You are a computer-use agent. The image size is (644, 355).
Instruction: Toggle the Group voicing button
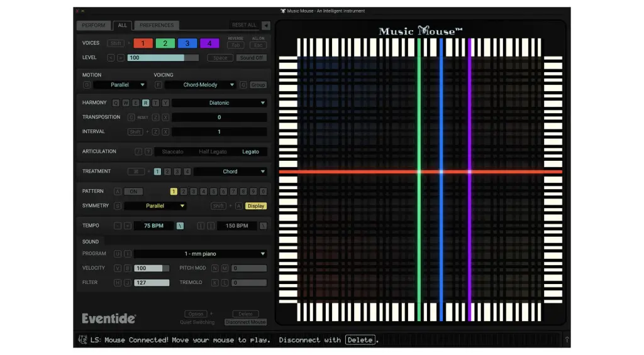coord(258,85)
